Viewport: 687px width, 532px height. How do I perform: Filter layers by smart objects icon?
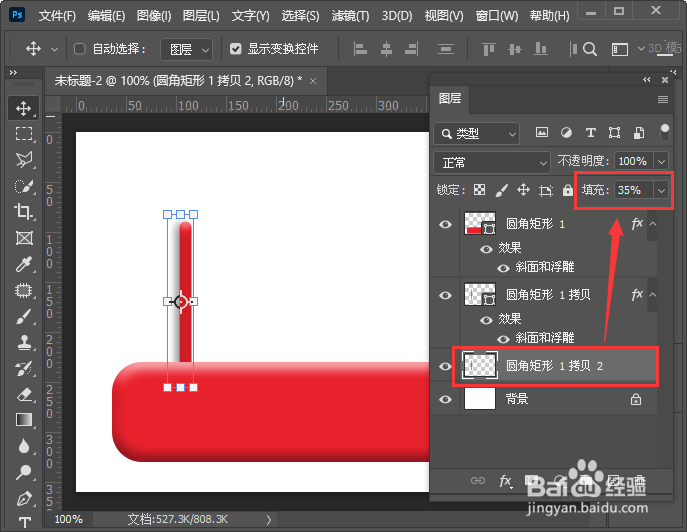pyautogui.click(x=639, y=132)
